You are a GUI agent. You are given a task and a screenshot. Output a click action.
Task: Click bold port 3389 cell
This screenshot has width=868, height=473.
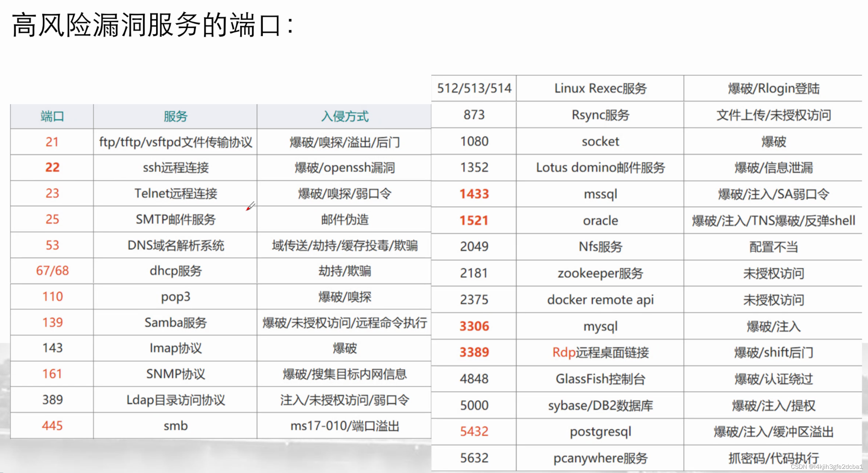coord(474,352)
